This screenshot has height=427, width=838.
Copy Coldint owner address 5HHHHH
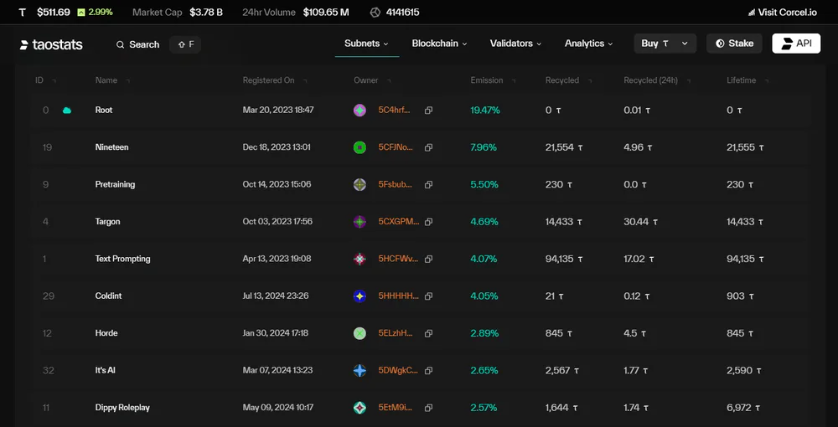pyautogui.click(x=428, y=296)
